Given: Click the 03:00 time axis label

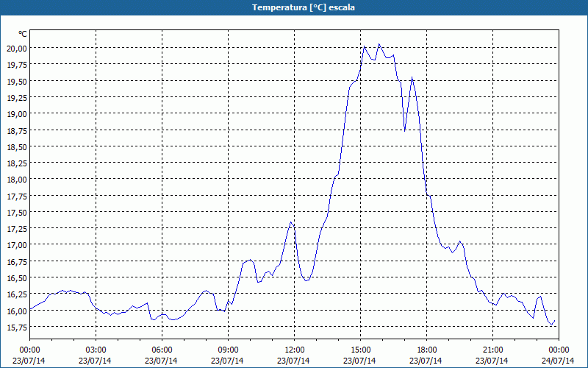Looking at the screenshot, I should coord(96,350).
